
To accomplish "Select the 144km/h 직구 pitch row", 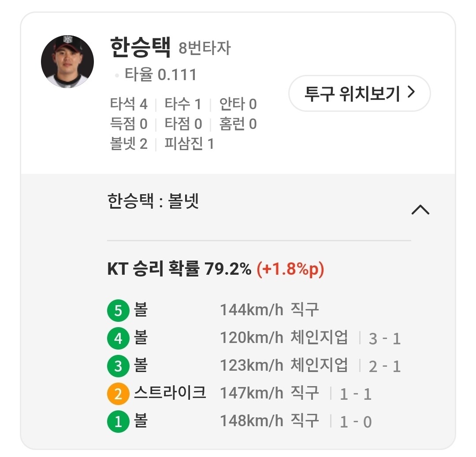I will tap(269, 310).
